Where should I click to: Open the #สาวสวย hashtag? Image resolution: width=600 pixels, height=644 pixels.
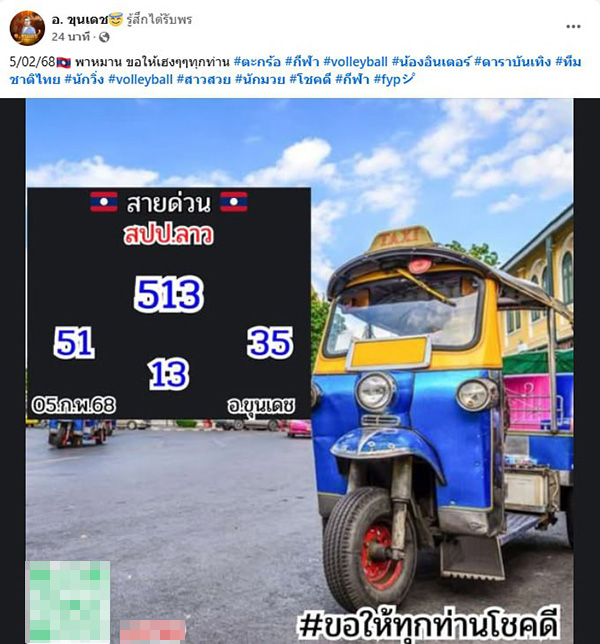point(204,79)
